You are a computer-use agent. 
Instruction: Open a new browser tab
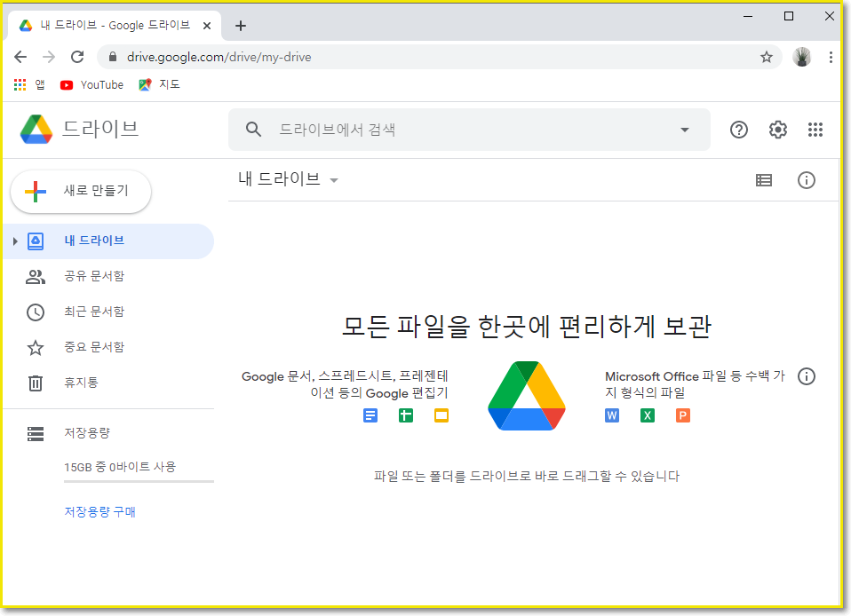pos(241,26)
